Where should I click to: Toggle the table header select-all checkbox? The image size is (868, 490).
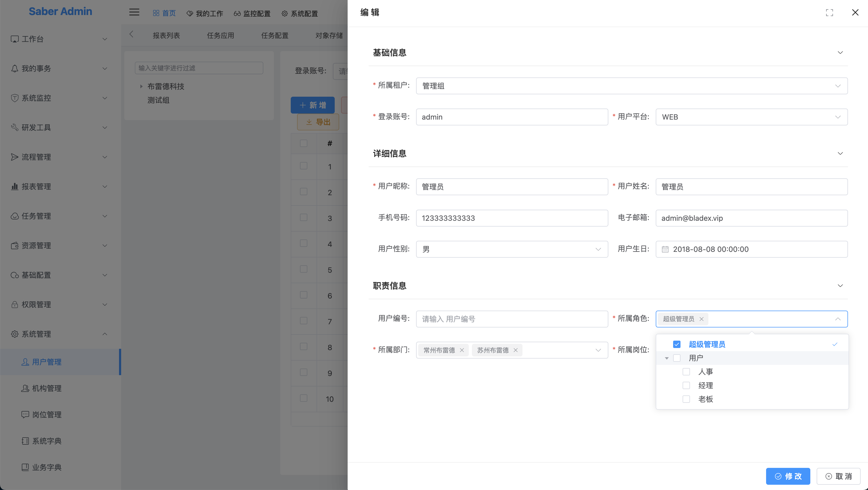coord(304,143)
